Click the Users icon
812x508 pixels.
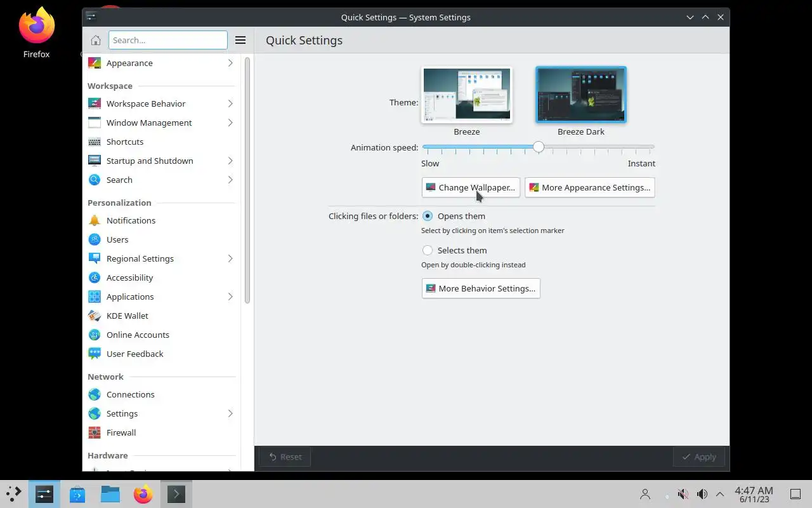point(95,239)
